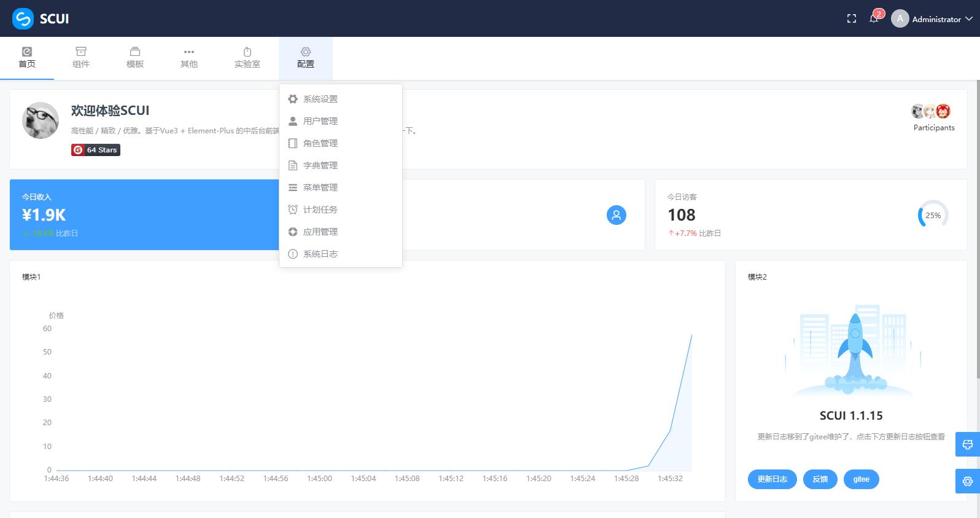The height and width of the screenshot is (518, 980).
Task: Click the 更新日志 button
Action: (x=772, y=479)
